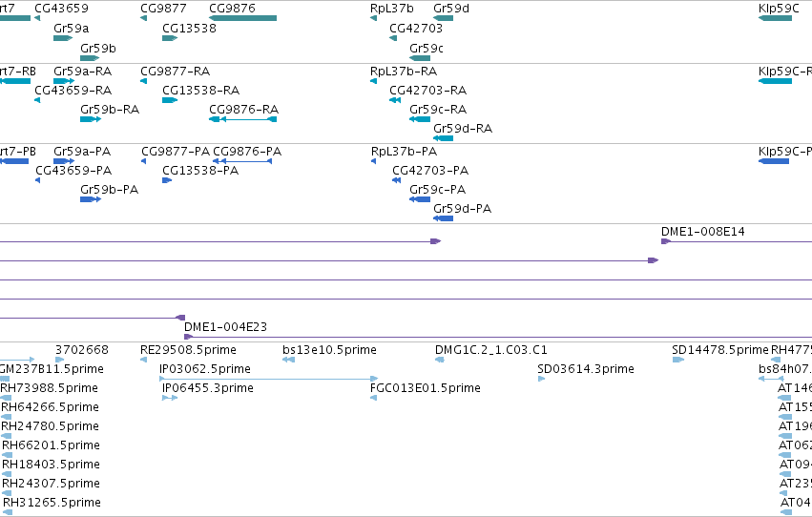812x517 pixels.
Task: Select the RH24780.5prime EST label
Action: [x=50, y=426]
